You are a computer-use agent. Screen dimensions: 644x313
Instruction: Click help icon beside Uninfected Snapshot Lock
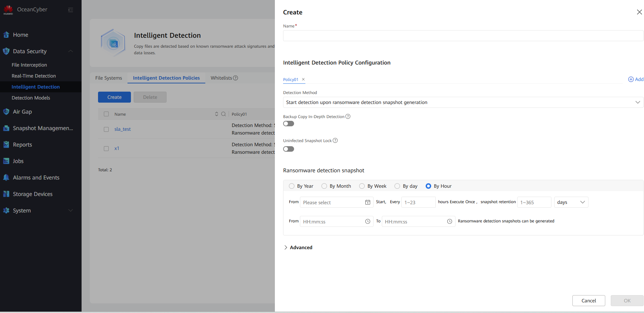(335, 140)
